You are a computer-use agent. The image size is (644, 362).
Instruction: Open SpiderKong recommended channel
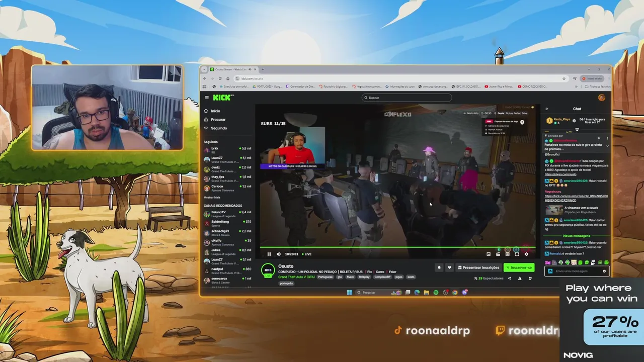[x=227, y=223]
